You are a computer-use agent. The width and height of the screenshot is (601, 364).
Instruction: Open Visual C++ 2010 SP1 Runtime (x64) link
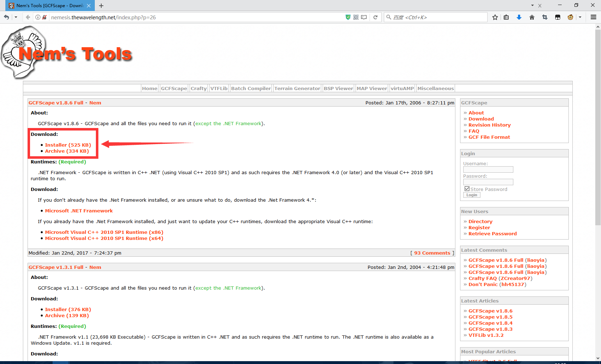[104, 238]
